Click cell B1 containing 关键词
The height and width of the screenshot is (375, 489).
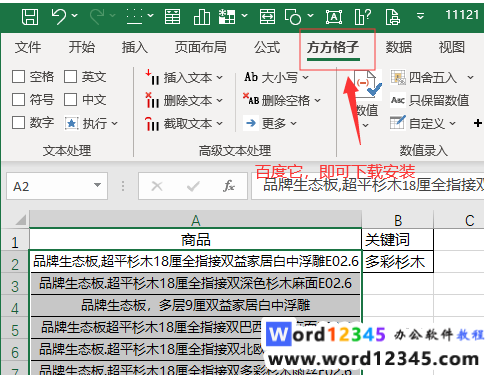[x=398, y=240]
